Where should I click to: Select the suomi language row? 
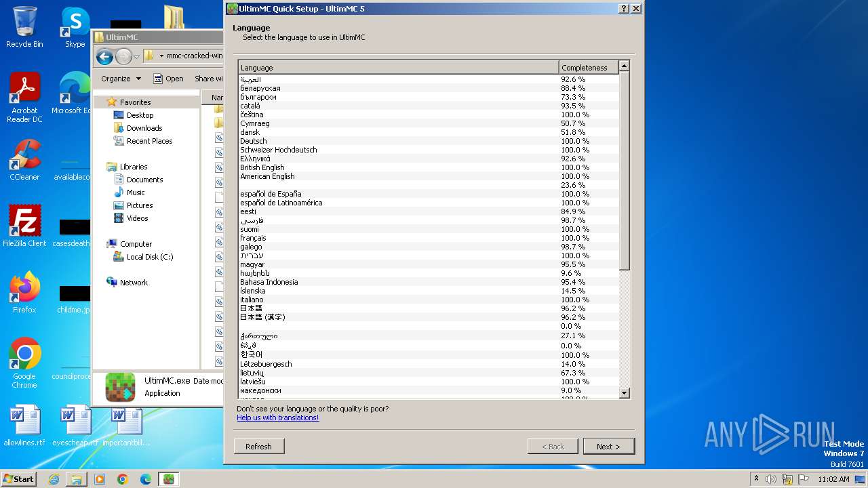tap(429, 229)
